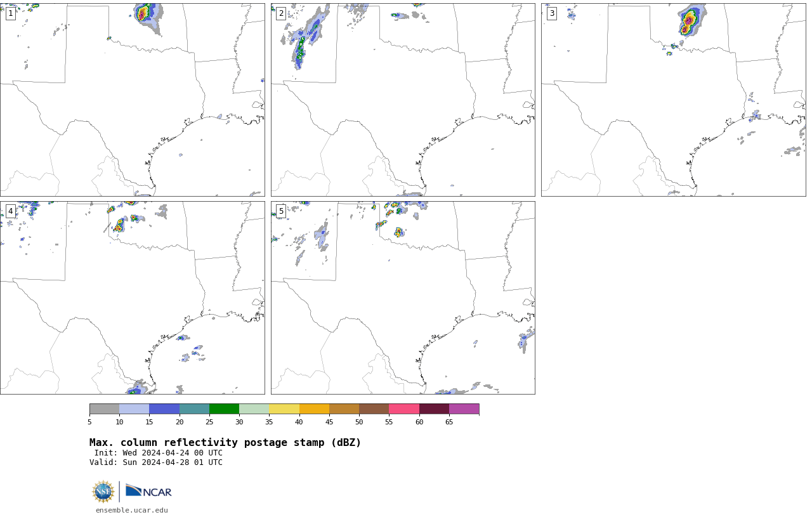Click the panel number 1 label

[10, 13]
